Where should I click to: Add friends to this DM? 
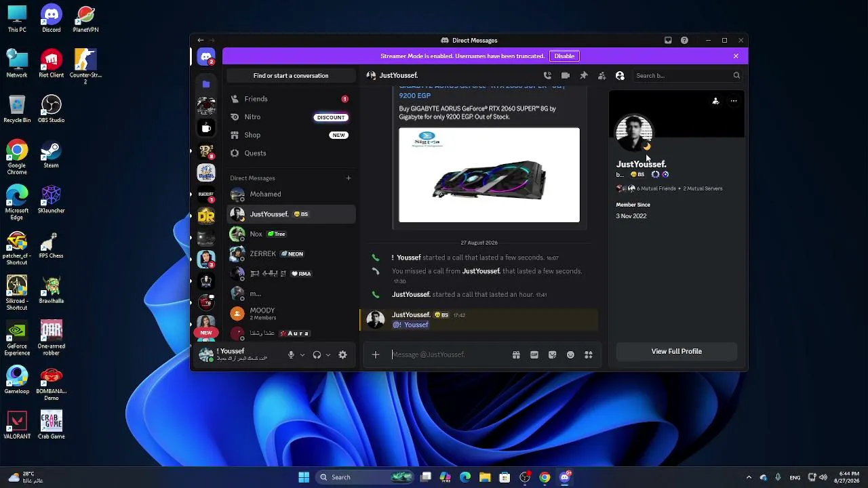click(x=601, y=75)
